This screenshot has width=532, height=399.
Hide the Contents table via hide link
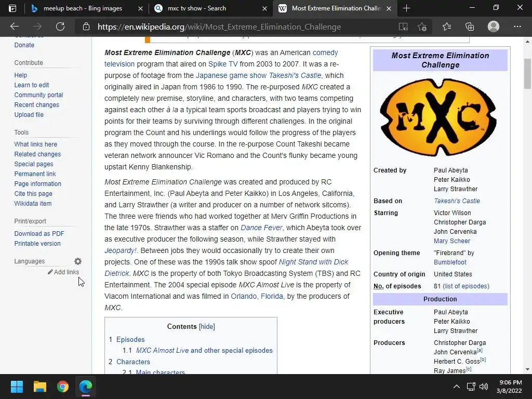(207, 326)
